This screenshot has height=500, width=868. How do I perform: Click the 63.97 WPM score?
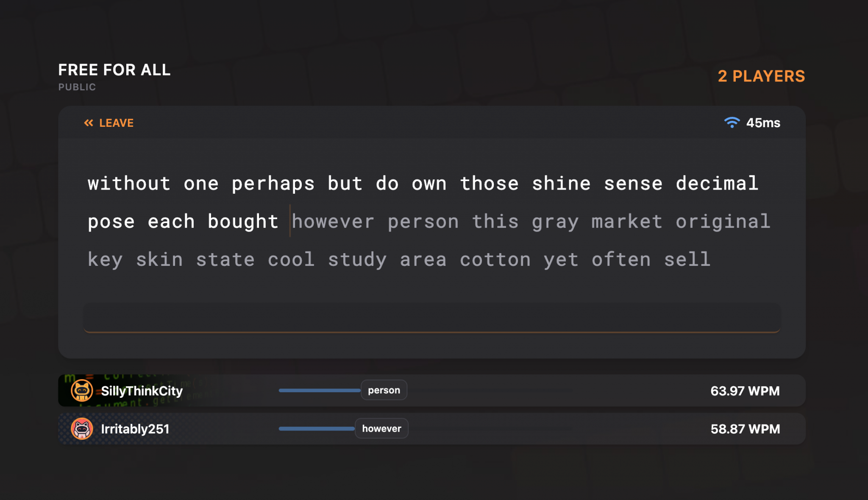[x=745, y=391]
